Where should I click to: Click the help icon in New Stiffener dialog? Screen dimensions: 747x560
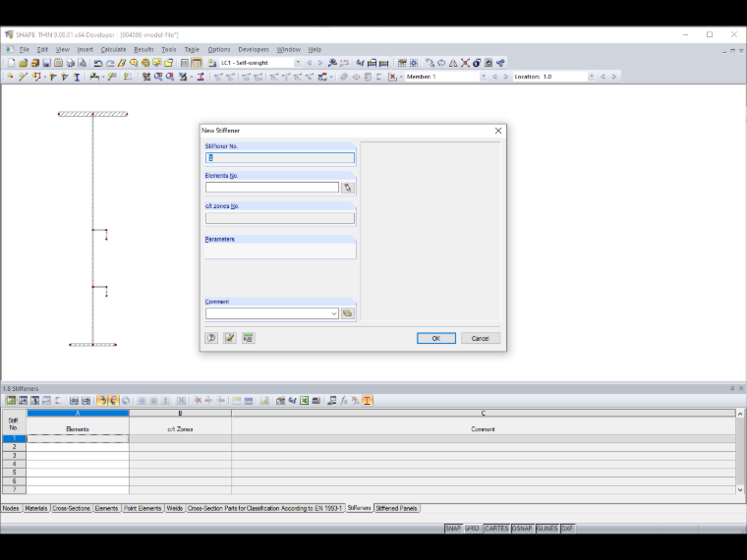click(x=211, y=338)
